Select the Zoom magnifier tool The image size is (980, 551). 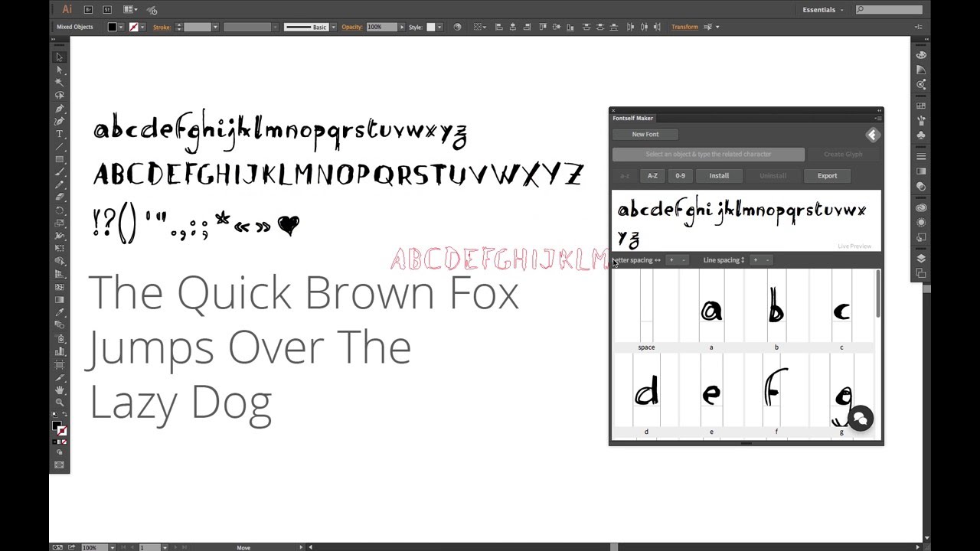point(59,403)
